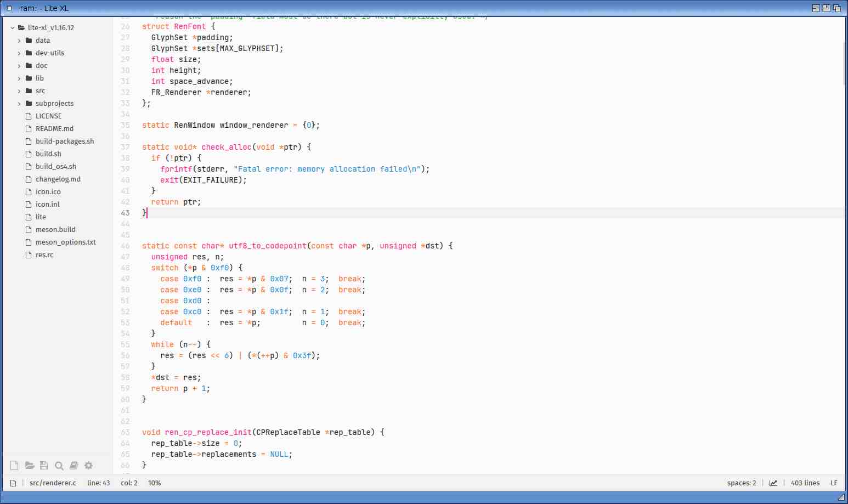Click the New File toolbar icon

14,466
